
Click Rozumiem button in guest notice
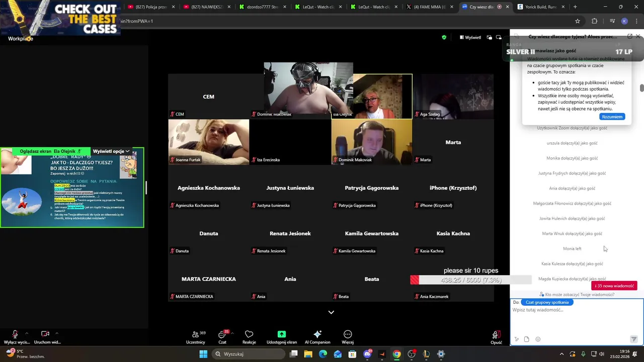612,117
